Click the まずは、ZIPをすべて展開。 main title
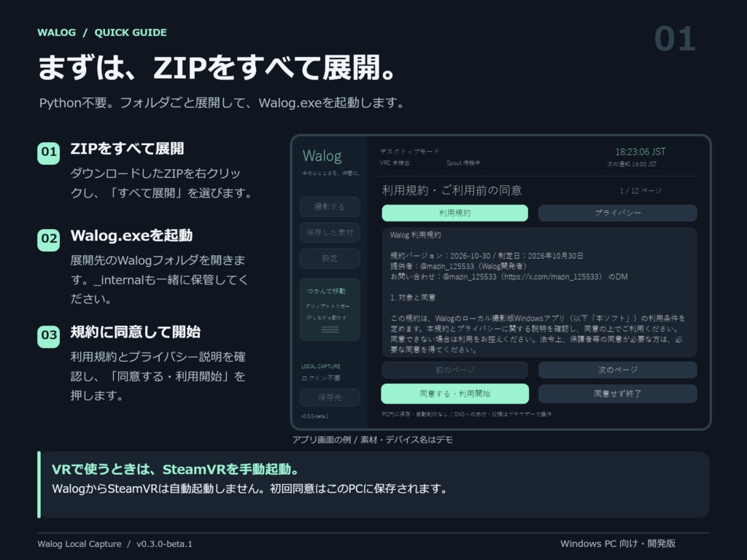This screenshot has height=560, width=747. pos(217,67)
